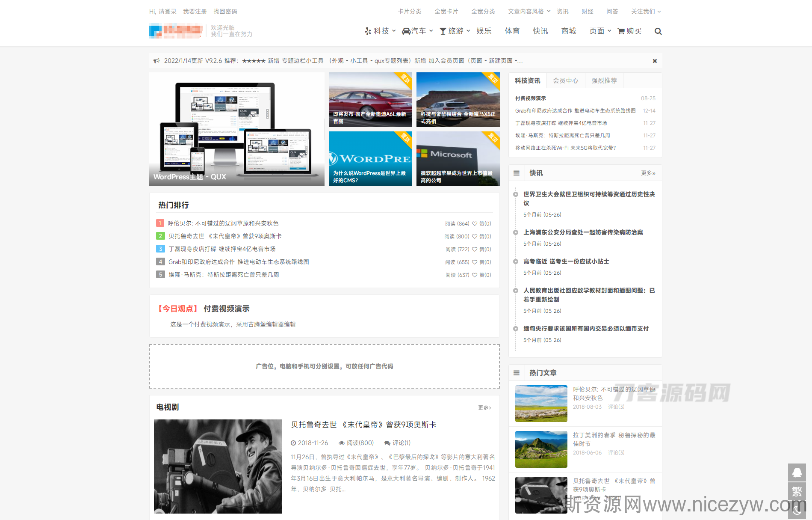
Task: Like the 埃隆·马斯克 ranking entry heart icon
Action: (475, 275)
